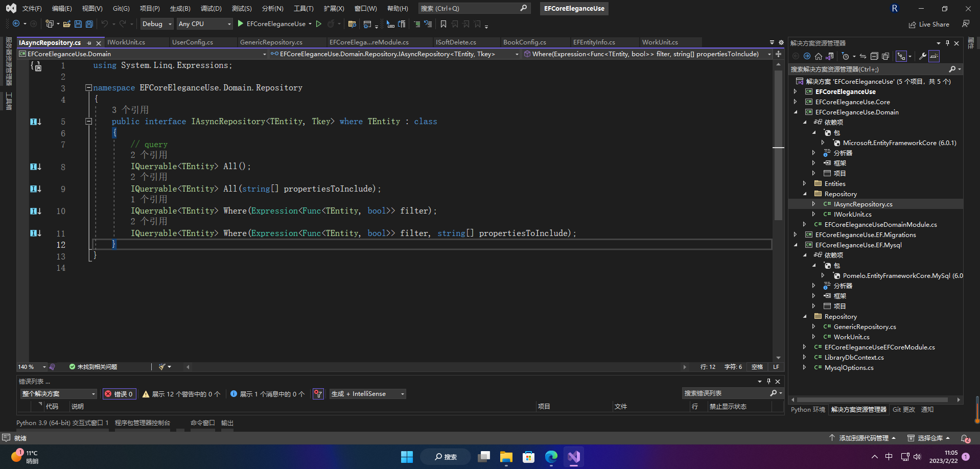Screen dimensions: 980x469
Task: Open the Debug configuration dropdown
Action: [157, 24]
